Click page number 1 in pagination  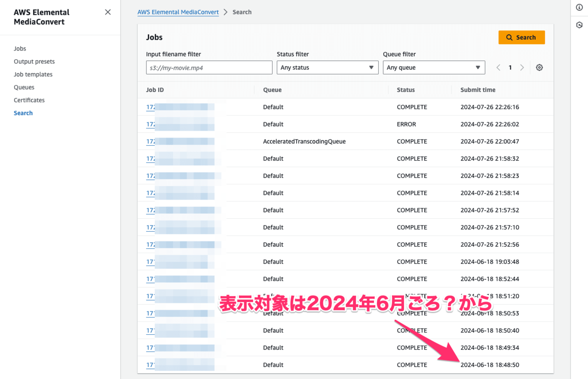[x=510, y=67]
